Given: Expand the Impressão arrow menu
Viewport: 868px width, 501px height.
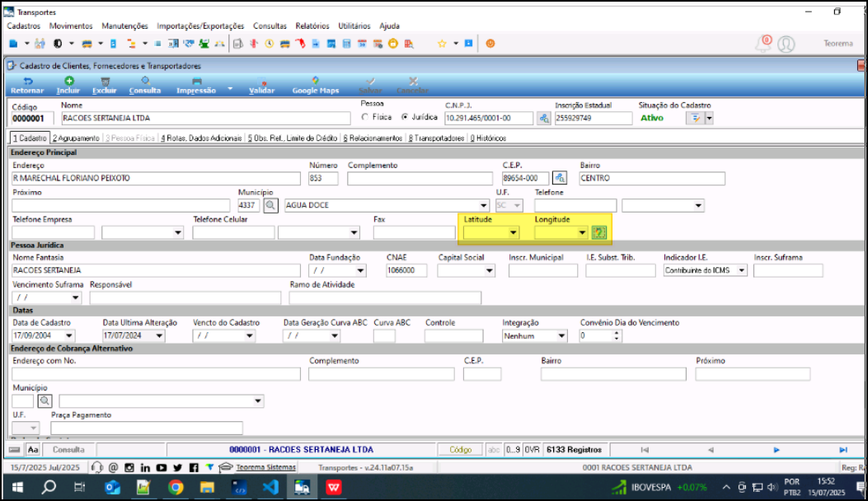Looking at the screenshot, I should (230, 88).
